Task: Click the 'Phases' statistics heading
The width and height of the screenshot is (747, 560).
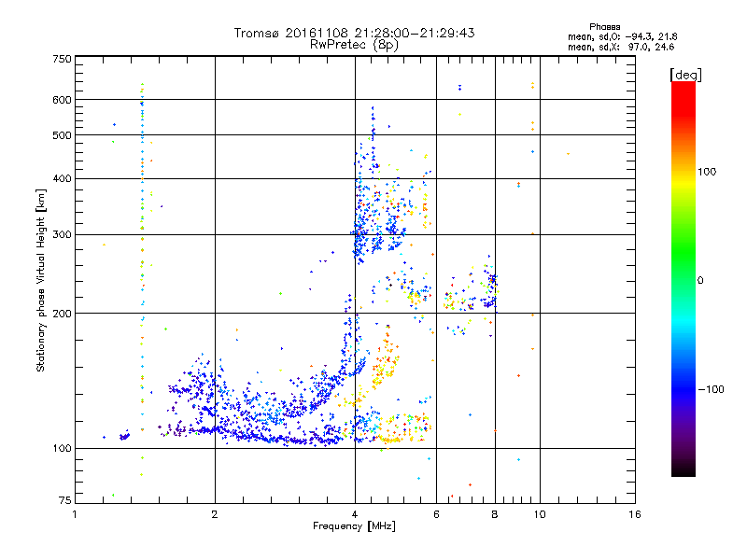Action: pos(604,27)
